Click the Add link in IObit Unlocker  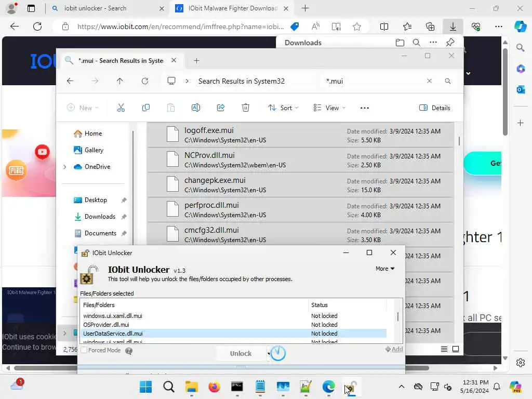coord(394,349)
